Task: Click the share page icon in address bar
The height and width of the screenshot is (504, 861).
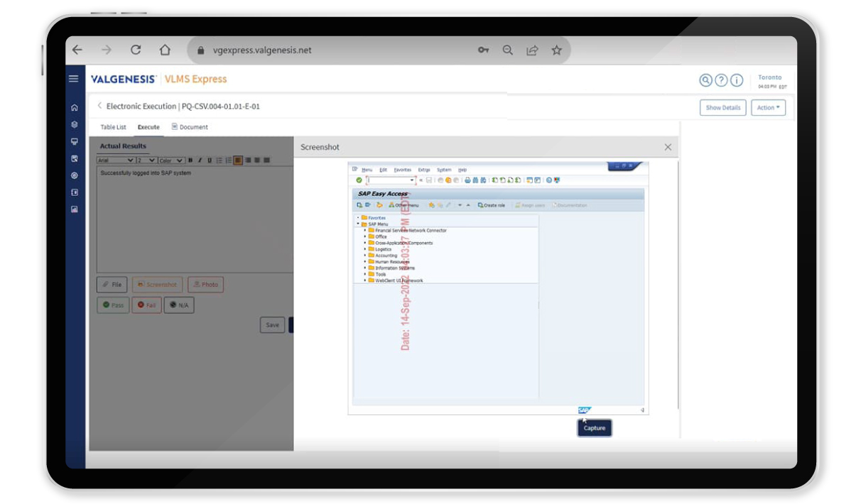Action: 532,50
